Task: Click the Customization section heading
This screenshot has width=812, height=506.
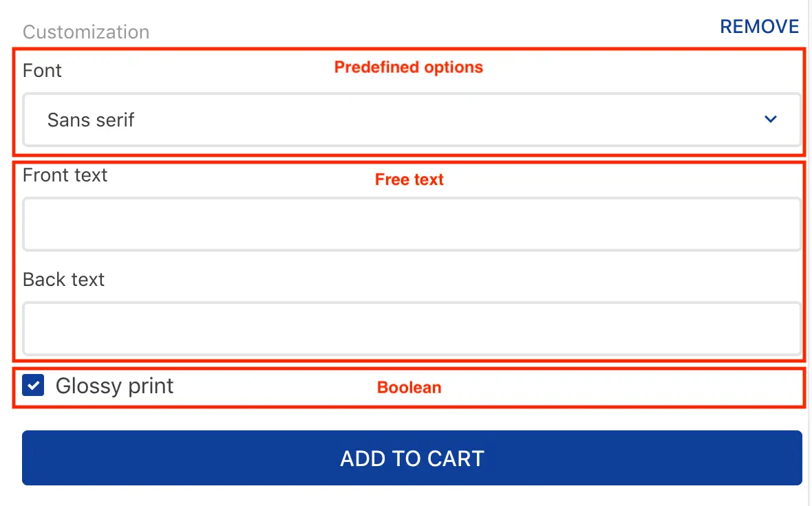Action: [x=86, y=32]
